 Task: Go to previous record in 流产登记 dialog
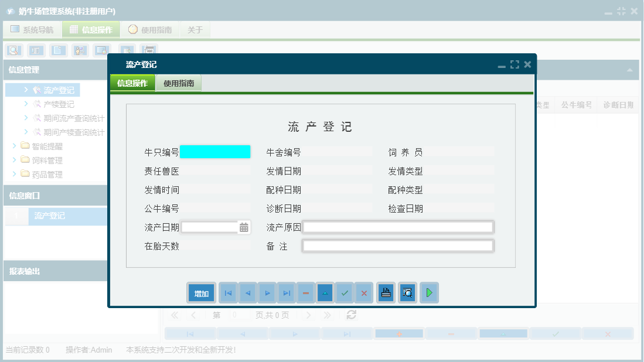[x=248, y=293]
